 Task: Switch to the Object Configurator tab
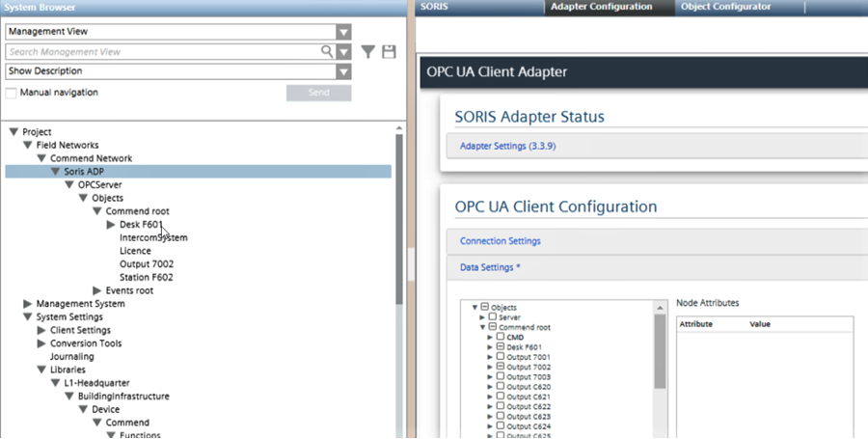(725, 7)
